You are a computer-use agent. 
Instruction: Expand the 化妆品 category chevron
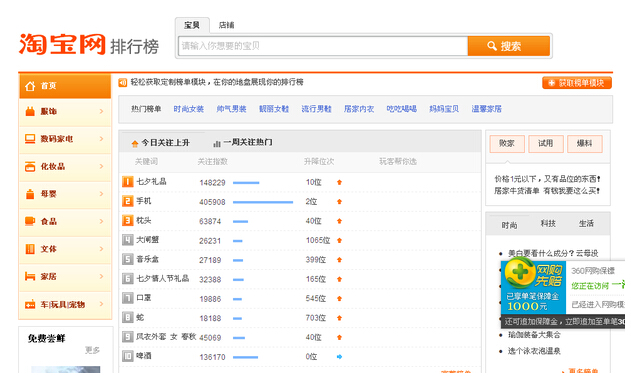click(x=101, y=167)
